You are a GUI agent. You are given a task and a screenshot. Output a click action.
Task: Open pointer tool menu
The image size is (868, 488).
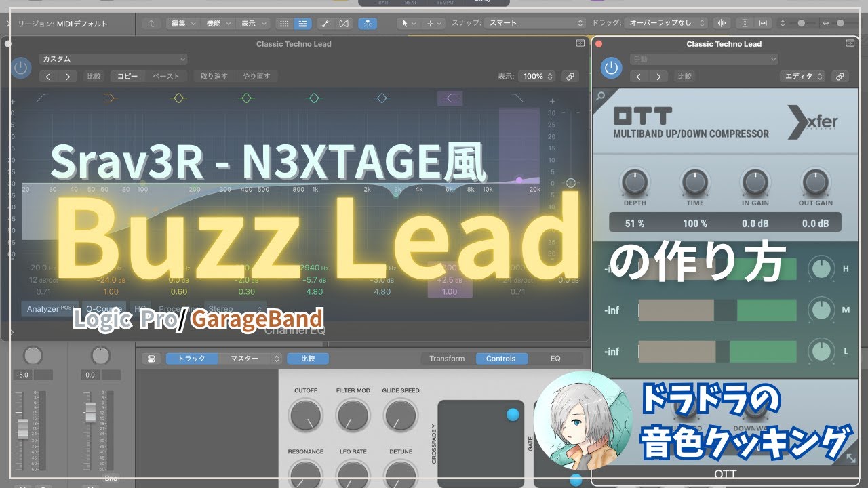coord(409,23)
